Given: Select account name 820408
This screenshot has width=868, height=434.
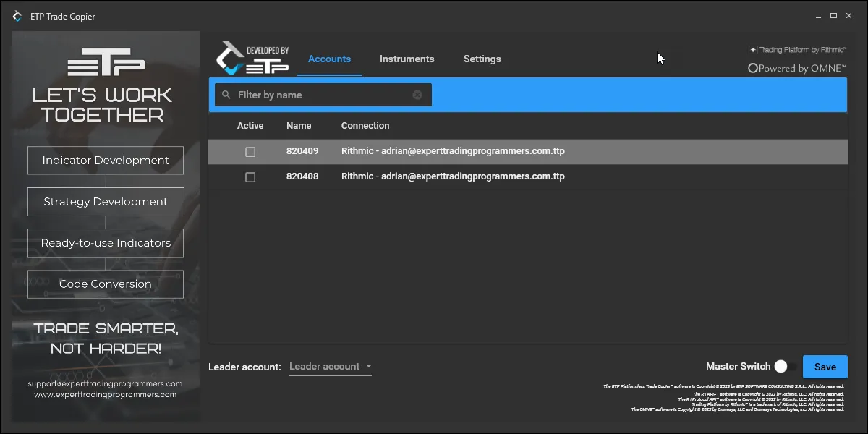Looking at the screenshot, I should pos(302,176).
